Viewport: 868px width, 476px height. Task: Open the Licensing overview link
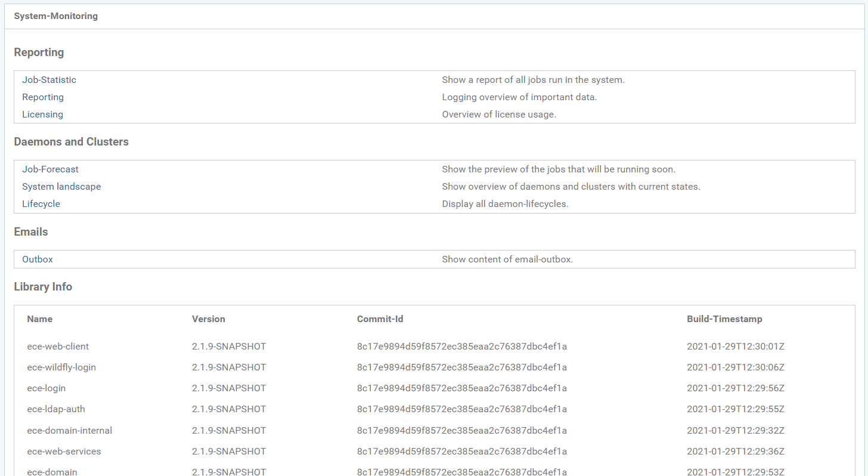tap(42, 115)
